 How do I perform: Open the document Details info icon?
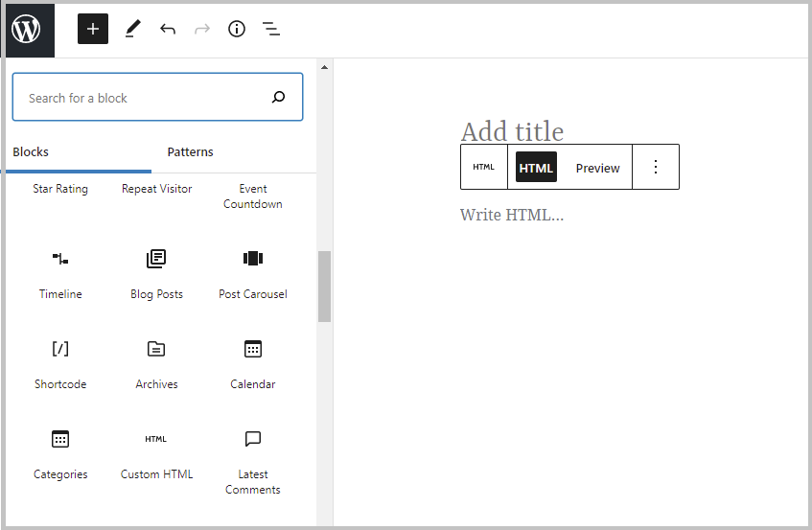(x=237, y=29)
